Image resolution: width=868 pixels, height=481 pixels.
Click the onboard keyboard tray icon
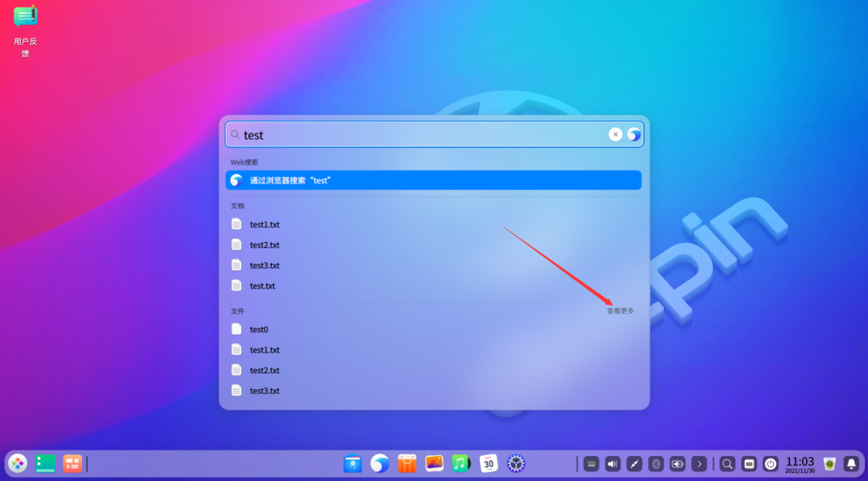(x=592, y=464)
